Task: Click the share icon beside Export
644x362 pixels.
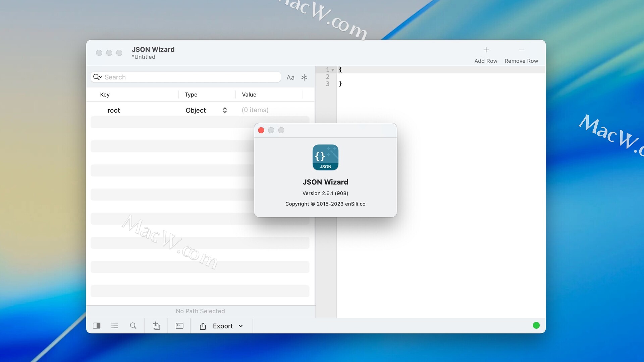Action: coord(203,326)
